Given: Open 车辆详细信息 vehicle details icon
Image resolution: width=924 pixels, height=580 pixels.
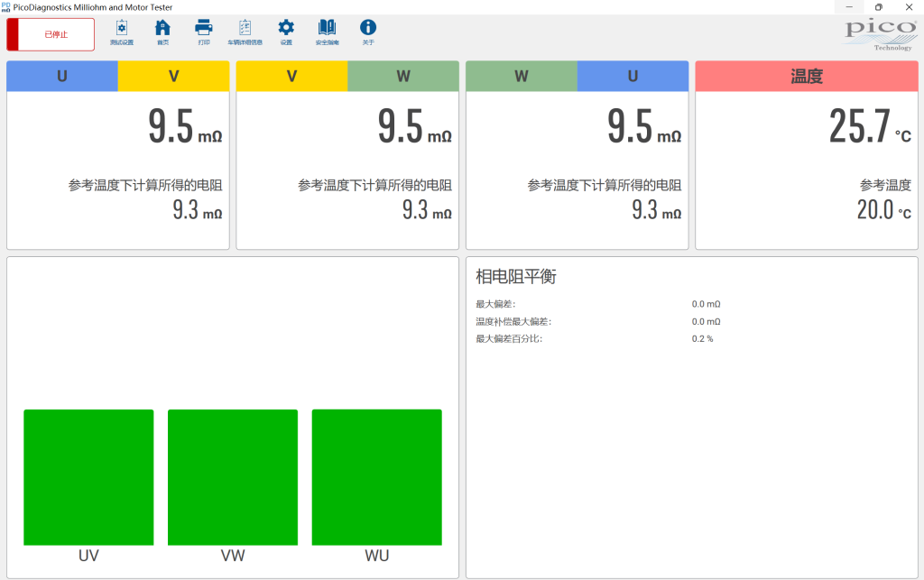Looking at the screenshot, I should 245,32.
